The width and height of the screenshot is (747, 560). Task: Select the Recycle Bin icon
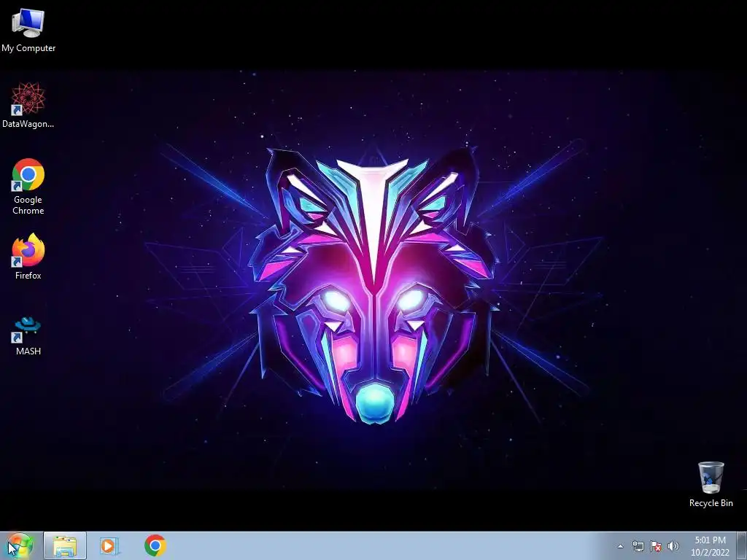(x=711, y=484)
